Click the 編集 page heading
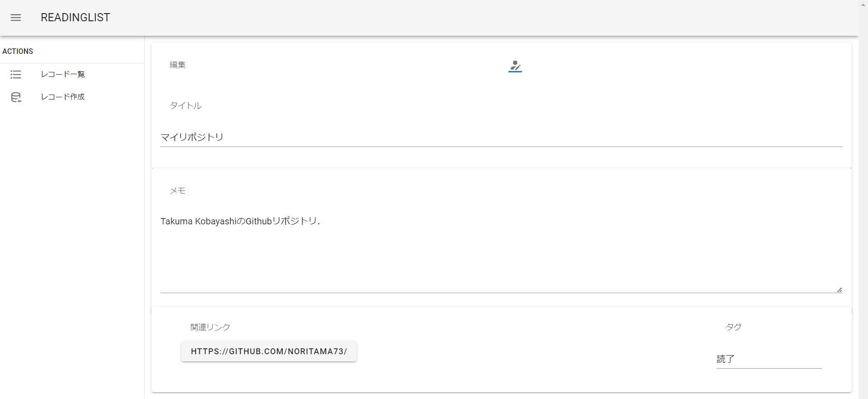The width and height of the screenshot is (868, 399). coord(177,65)
